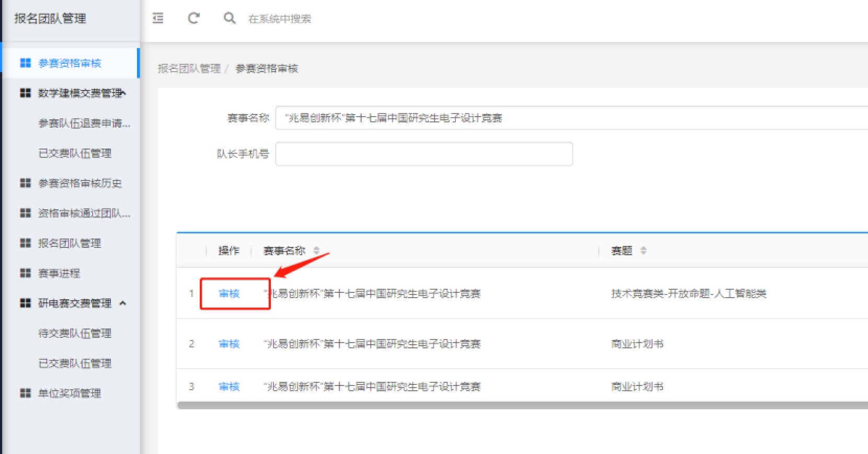
Task: Go to 待交费队伍管理 submenu item
Action: [x=75, y=334]
